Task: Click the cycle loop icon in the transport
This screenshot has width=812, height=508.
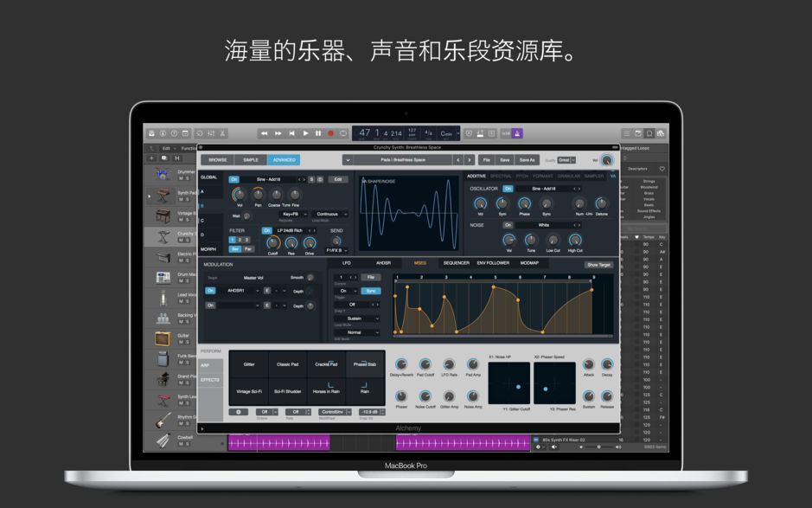Action: coord(345,134)
